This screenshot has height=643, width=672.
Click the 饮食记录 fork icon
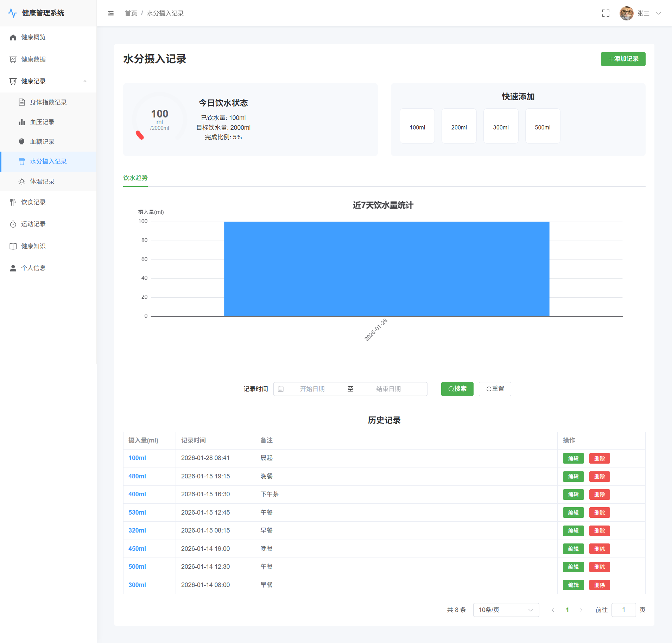point(13,202)
